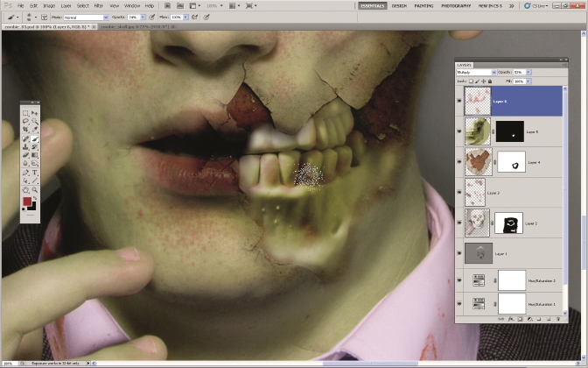Image resolution: width=588 pixels, height=368 pixels.
Task: Select the Path Selection tool
Action: tap(25, 181)
